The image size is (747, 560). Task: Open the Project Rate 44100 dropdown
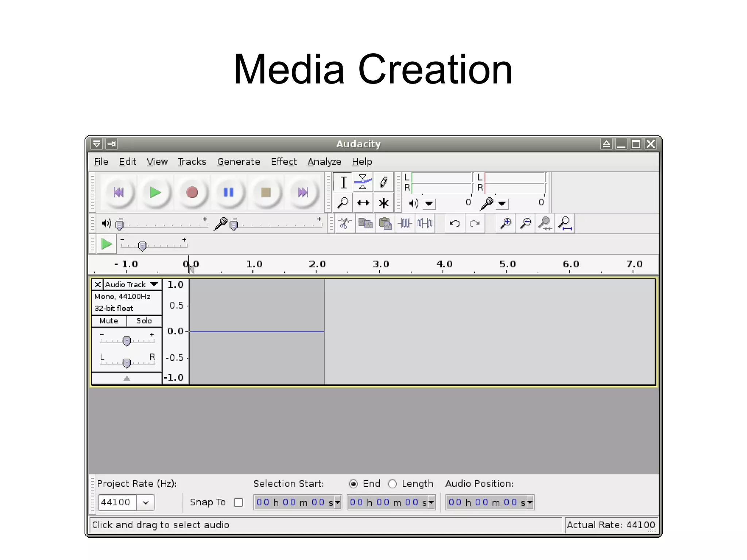click(146, 502)
